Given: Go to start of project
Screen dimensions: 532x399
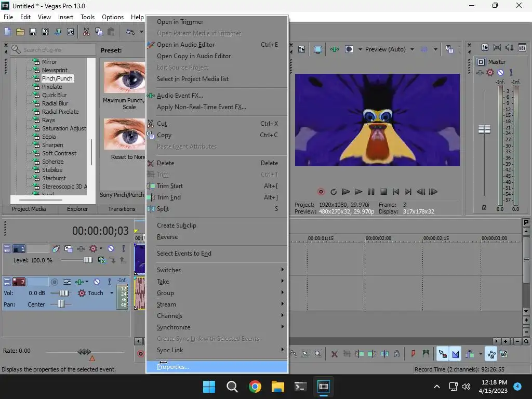Looking at the screenshot, I should (x=395, y=192).
